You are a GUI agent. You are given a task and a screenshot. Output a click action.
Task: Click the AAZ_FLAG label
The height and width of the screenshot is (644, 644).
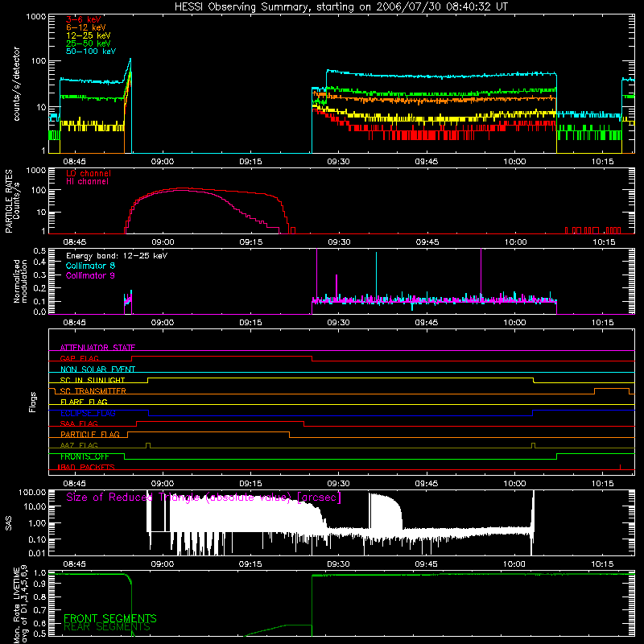[79, 446]
